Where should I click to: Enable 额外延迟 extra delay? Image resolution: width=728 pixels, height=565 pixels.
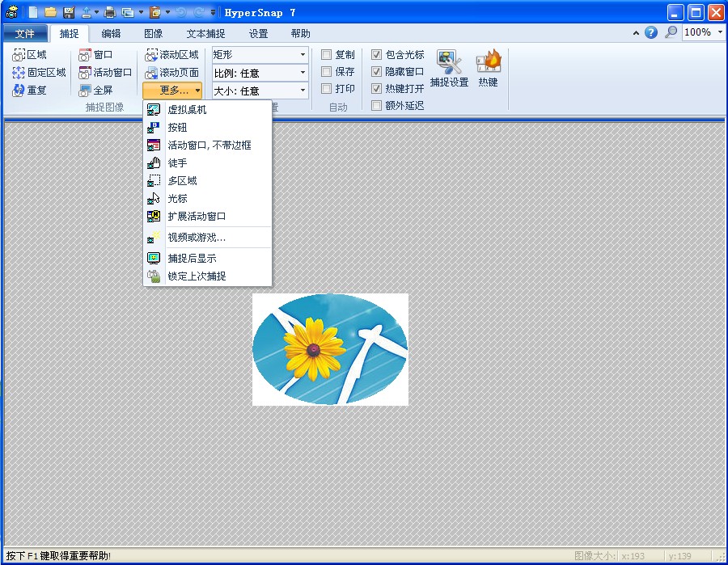tap(376, 105)
